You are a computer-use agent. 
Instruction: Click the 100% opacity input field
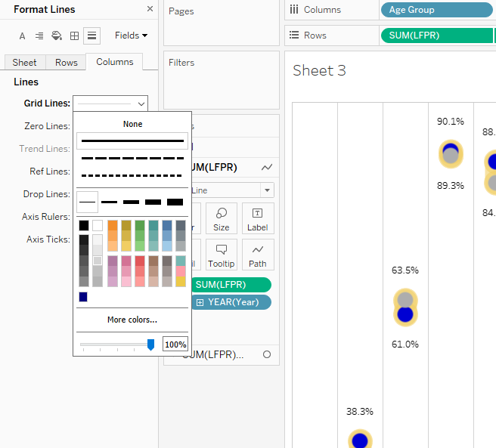tap(175, 344)
